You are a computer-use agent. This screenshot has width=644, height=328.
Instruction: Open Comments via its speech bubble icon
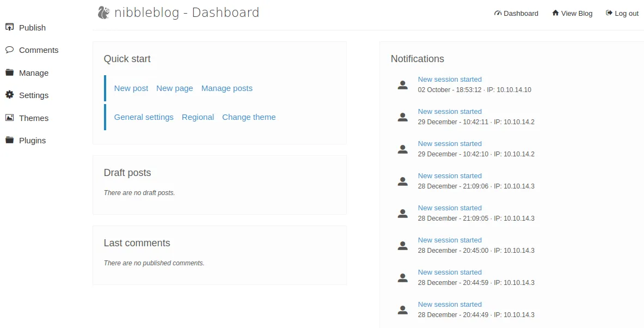click(x=9, y=50)
